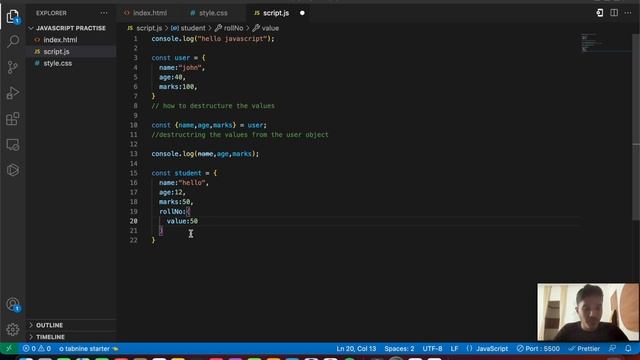Click the 'value:50' code line
This screenshot has height=360, width=640.
point(182,221)
